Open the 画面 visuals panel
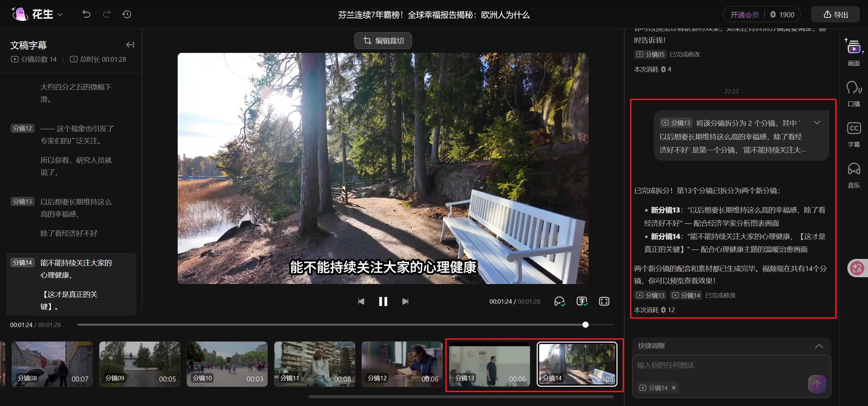 (x=854, y=52)
